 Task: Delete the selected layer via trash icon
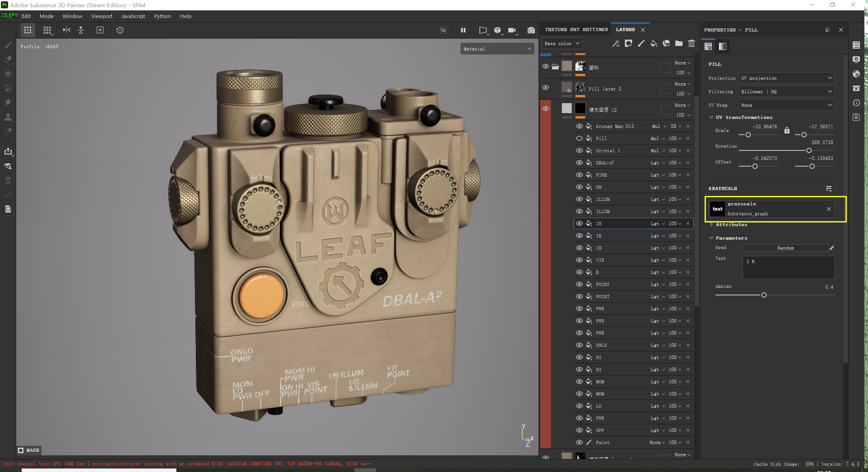[x=691, y=43]
